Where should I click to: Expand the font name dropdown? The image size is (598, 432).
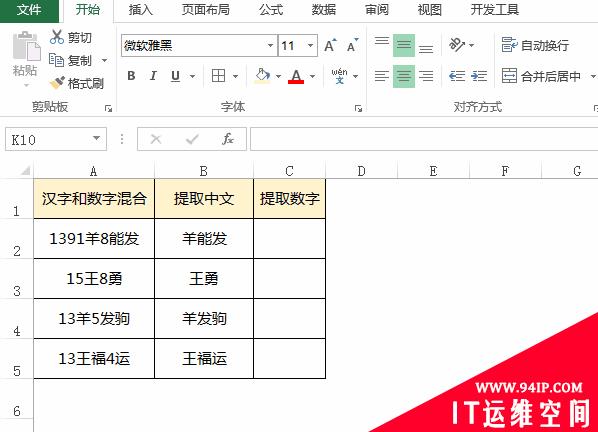[270, 45]
